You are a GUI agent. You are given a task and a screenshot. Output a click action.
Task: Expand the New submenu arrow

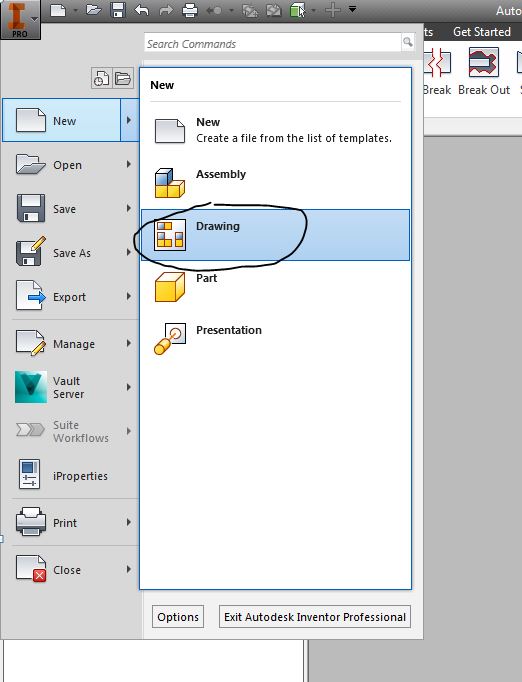pos(129,120)
